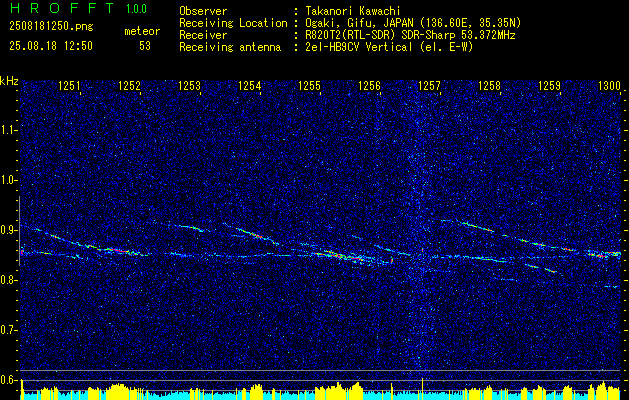Click the R820T2(RTL-SDR) SDR-Sharp receiver text

pos(410,35)
